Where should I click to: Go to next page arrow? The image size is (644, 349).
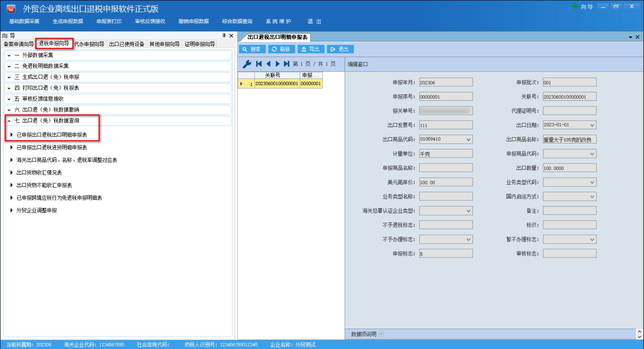coord(277,64)
